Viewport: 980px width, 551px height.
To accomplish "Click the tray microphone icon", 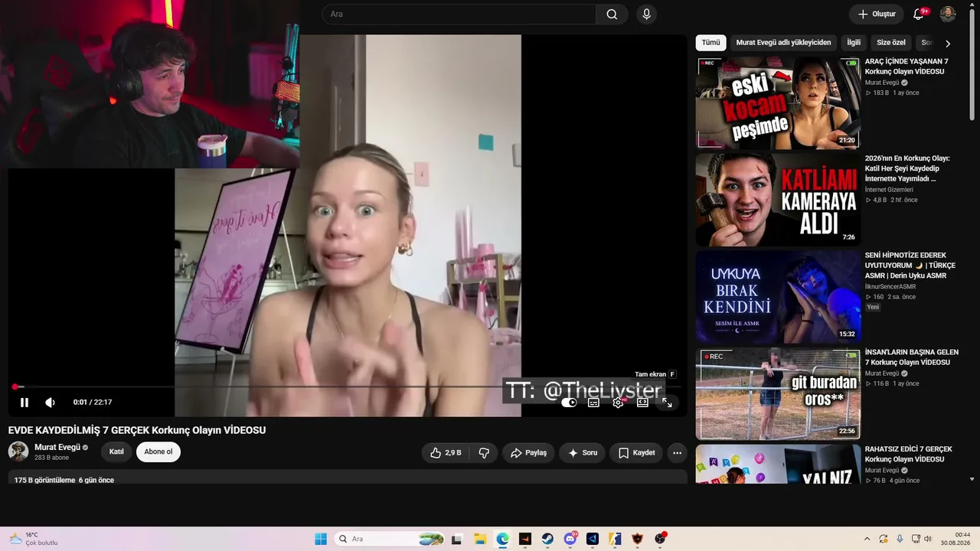I will pyautogui.click(x=900, y=539).
